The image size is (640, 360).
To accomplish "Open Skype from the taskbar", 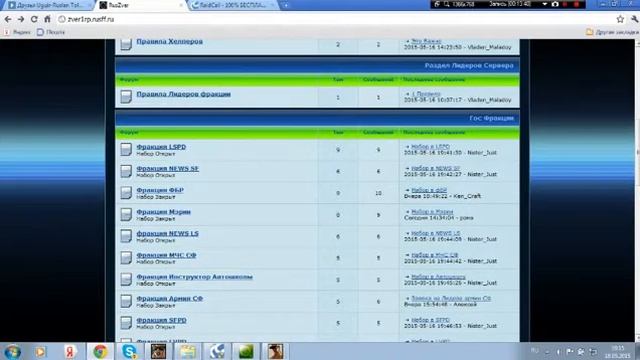I will click(x=129, y=351).
